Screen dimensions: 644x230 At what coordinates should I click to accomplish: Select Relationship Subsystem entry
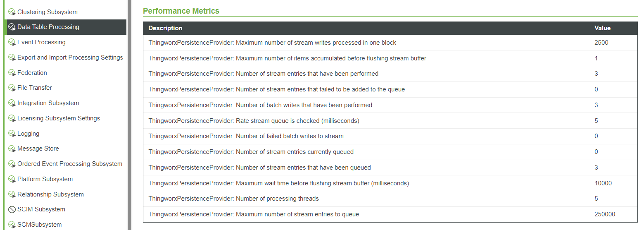(x=50, y=194)
